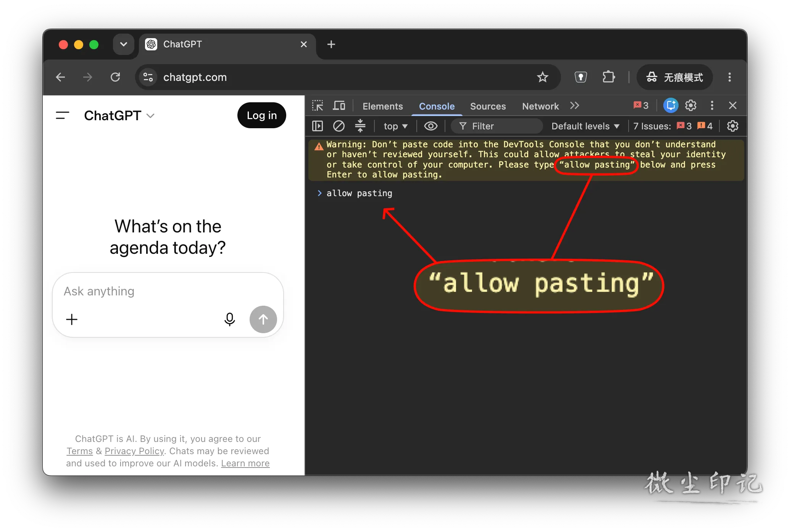
Task: Click the console toolbar icon beside Clear
Action: click(x=360, y=126)
